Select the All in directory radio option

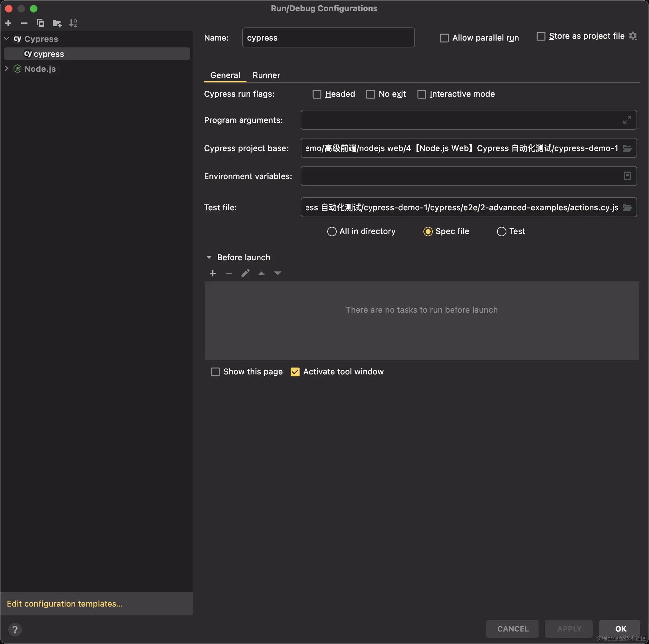coord(332,232)
